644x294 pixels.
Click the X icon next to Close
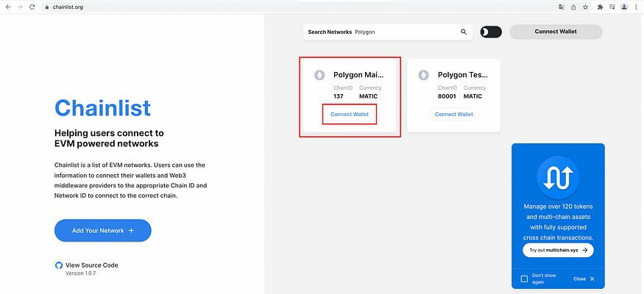[x=592, y=279]
